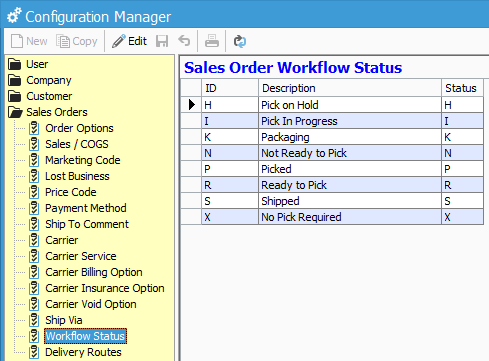
Task: Select Carrier Billing Option tree item
Action: click(x=94, y=272)
